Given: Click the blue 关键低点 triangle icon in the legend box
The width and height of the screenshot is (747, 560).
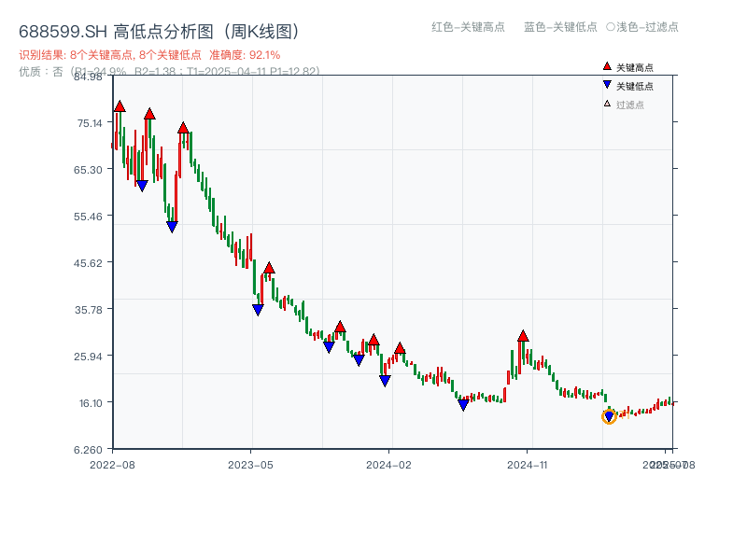Looking at the screenshot, I should (x=607, y=84).
